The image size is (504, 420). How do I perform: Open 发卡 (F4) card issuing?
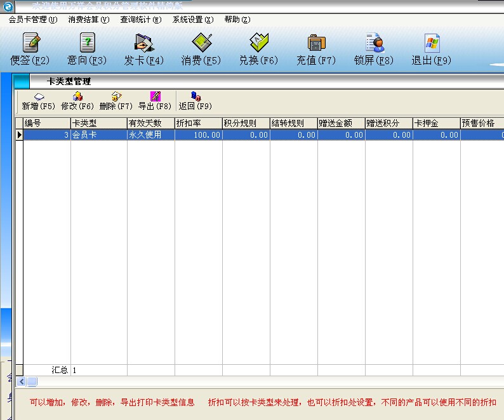pyautogui.click(x=144, y=50)
